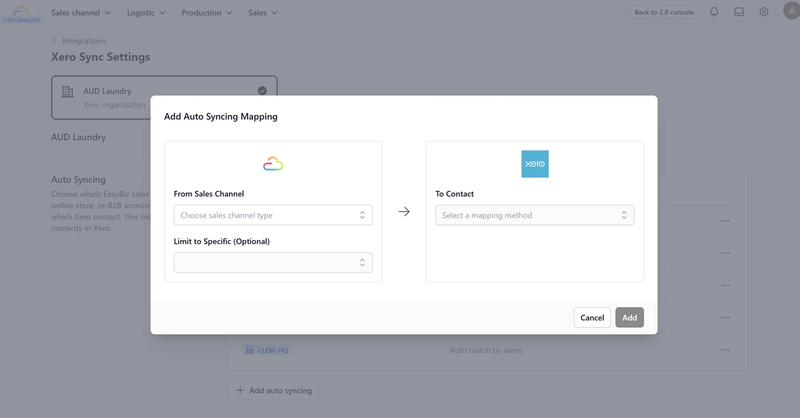Open the 'Choose sales channel type' dropdown
This screenshot has width=800, height=418.
[273, 215]
